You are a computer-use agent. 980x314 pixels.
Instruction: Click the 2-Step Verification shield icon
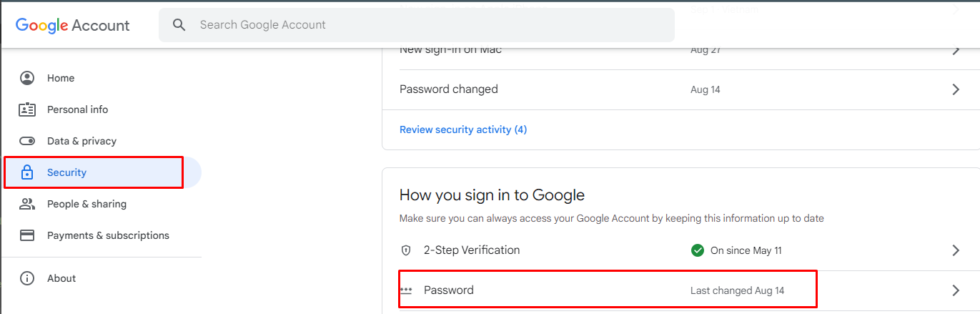click(406, 250)
